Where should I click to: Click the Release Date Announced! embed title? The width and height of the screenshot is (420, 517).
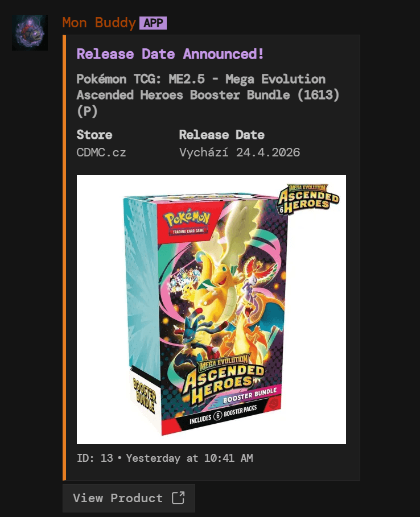click(x=170, y=54)
